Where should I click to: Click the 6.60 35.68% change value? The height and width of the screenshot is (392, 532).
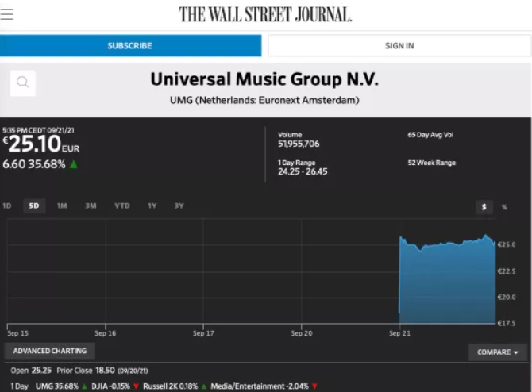click(x=34, y=164)
